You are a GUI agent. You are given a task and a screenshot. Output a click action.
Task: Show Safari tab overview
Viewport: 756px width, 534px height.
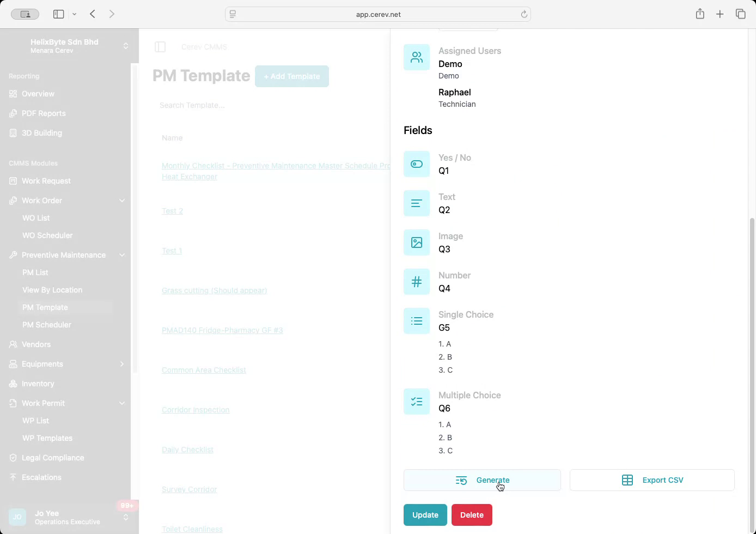(740, 14)
